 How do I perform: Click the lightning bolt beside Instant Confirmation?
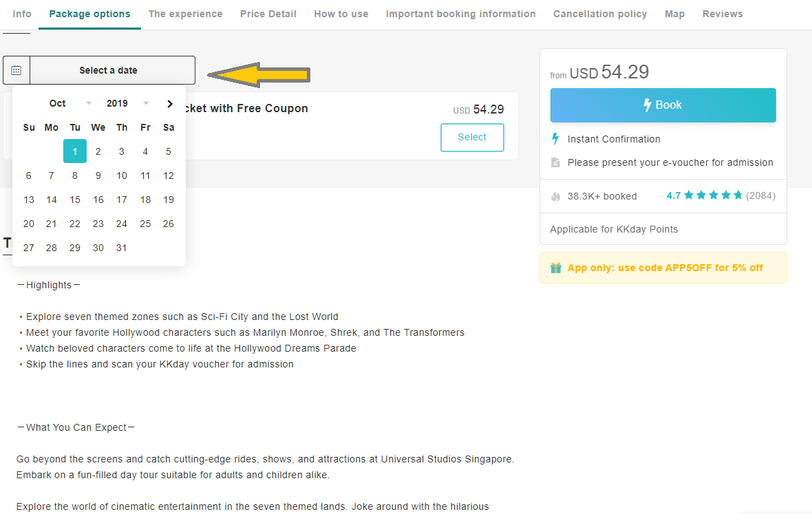tap(555, 139)
